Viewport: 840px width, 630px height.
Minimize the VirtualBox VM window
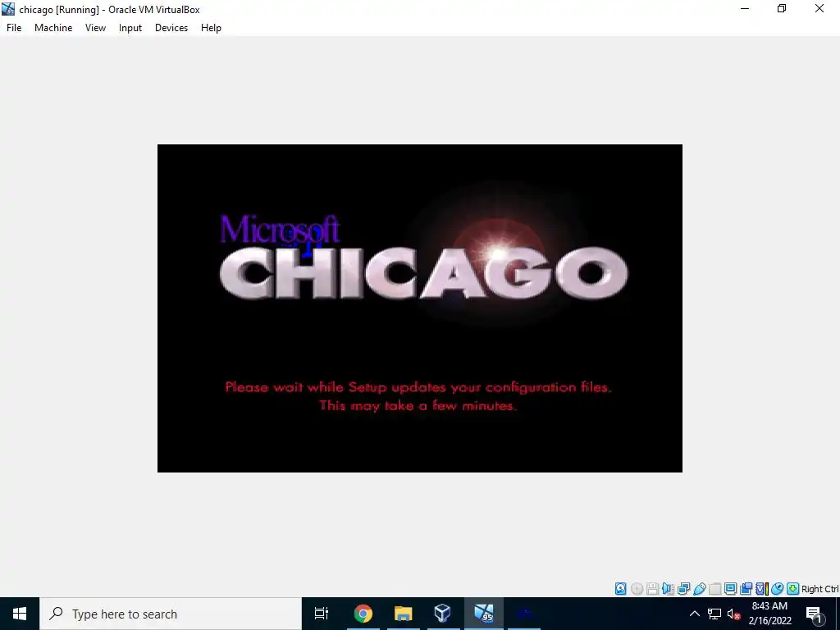745,8
